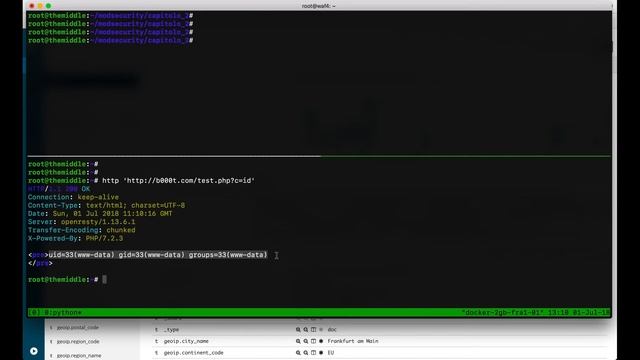Click the Transfer-Encoding: chunked line
Image resolution: width=640 pixels, height=360 pixels.
point(82,230)
